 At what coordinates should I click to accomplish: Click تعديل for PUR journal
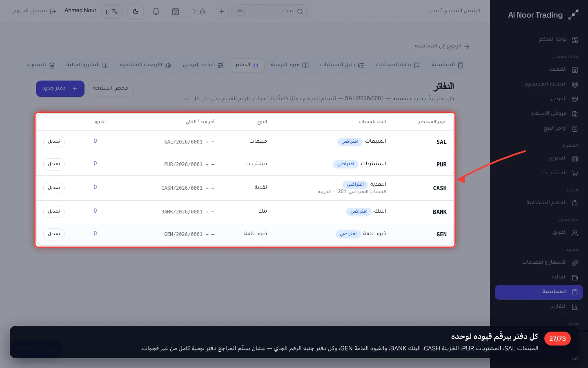(54, 164)
